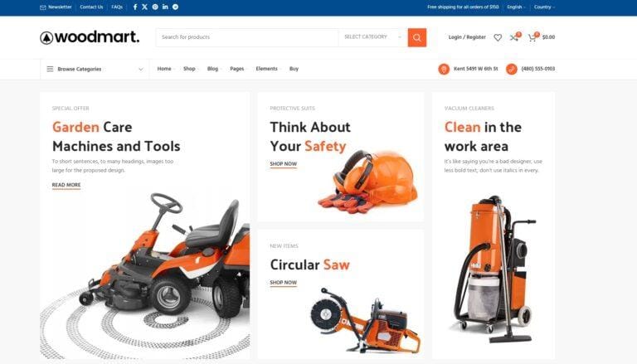Viewport: 637px width, 364px height.
Task: Open the Shop menu item
Action: point(189,69)
